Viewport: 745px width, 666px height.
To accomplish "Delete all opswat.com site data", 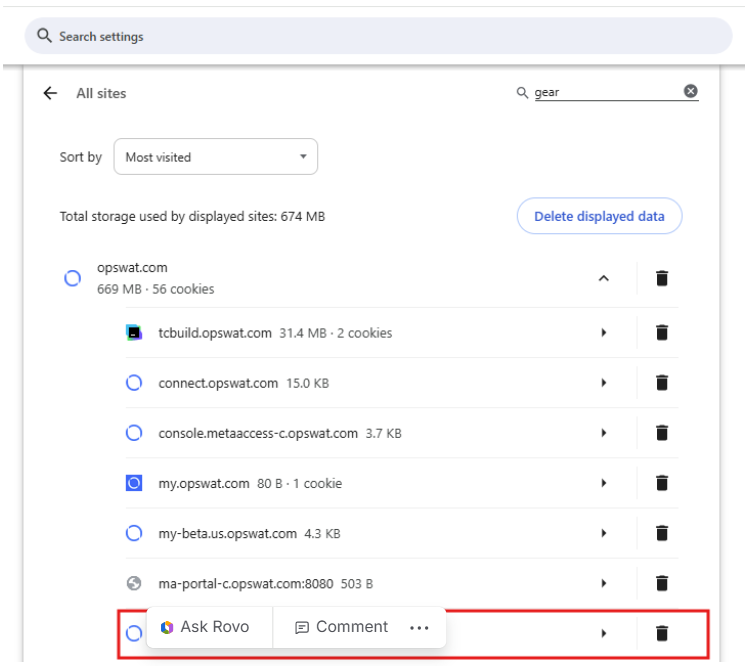I will point(661,278).
